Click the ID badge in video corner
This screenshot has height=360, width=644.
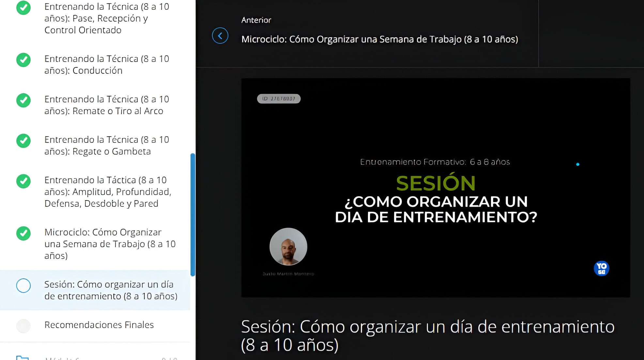click(279, 98)
